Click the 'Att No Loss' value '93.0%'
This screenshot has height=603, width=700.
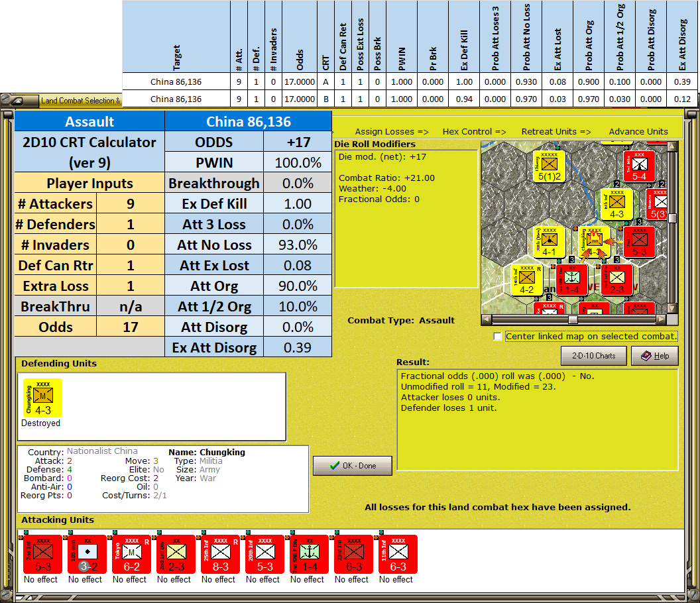(298, 245)
